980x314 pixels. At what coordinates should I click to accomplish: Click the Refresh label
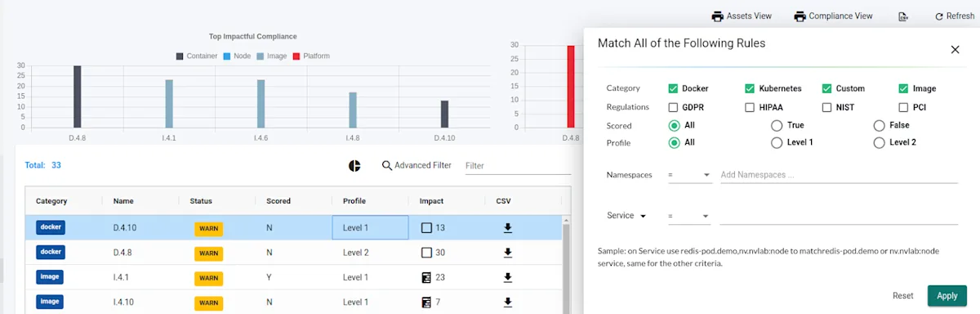click(960, 16)
